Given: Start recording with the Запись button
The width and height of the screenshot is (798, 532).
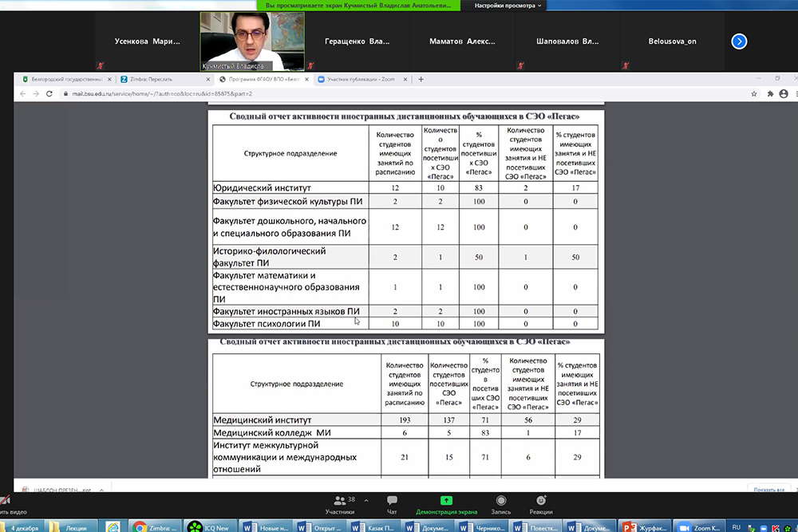Looking at the screenshot, I should point(500,503).
